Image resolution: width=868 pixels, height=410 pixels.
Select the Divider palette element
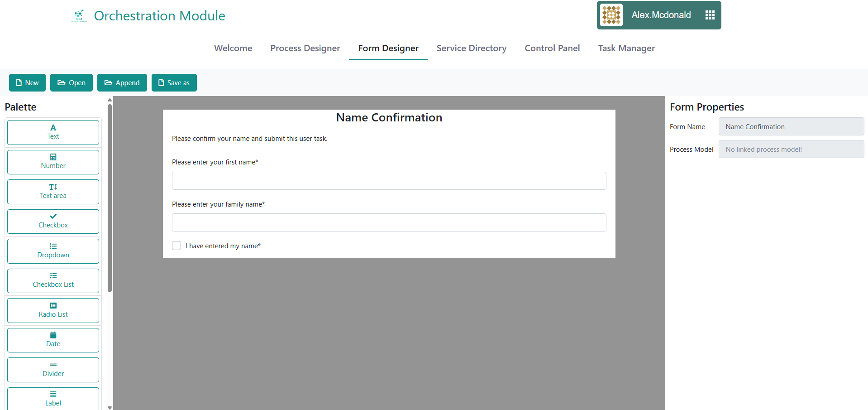pos(53,370)
